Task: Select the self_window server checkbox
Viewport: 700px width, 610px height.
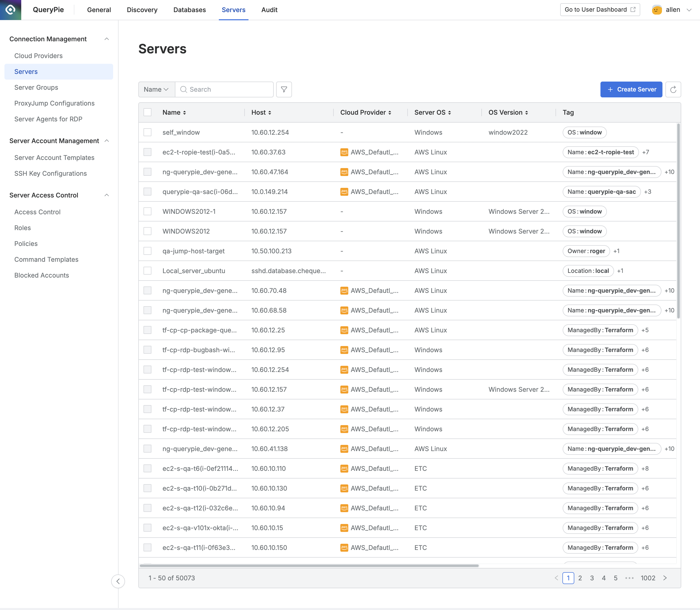Action: click(x=147, y=132)
